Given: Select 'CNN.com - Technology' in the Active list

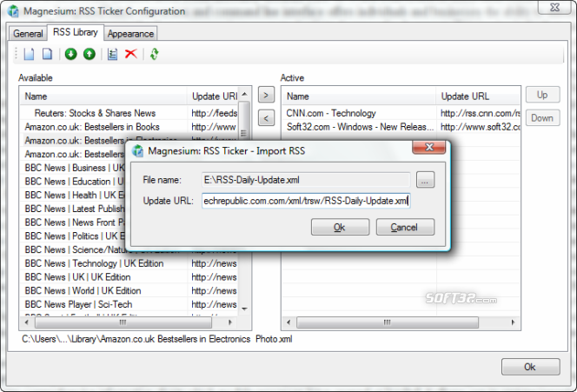Looking at the screenshot, I should [x=401, y=113].
